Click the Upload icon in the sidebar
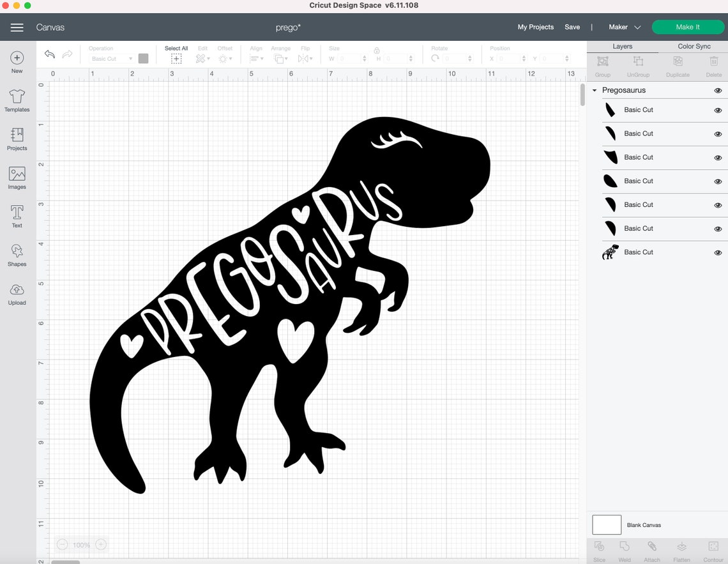Screen dimensions: 728x564 pyautogui.click(x=17, y=294)
